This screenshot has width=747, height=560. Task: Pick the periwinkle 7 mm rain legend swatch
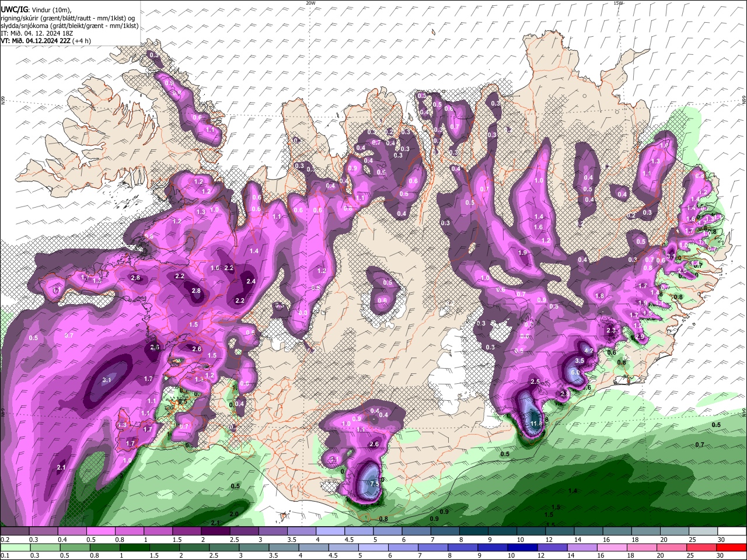432,548
